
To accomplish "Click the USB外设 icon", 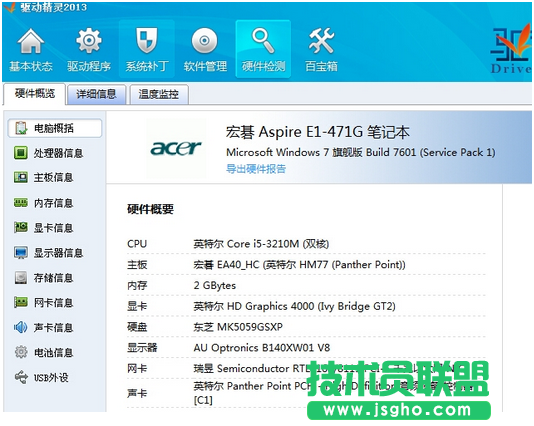I will pyautogui.click(x=21, y=377).
